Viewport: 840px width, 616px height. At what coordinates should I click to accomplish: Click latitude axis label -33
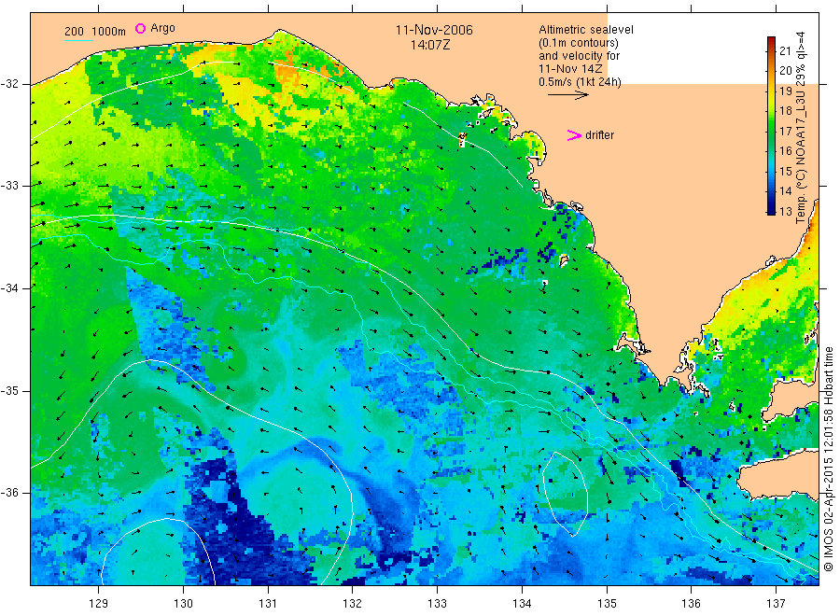(9, 186)
